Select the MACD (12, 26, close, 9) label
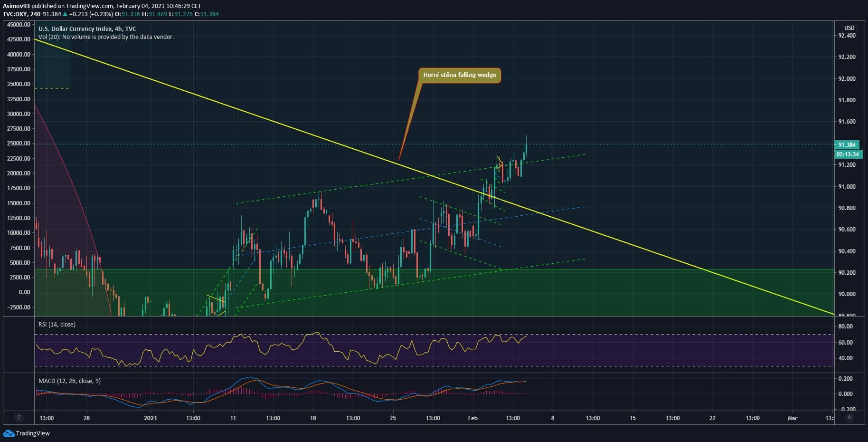The height and width of the screenshot is (442, 868). pyautogui.click(x=69, y=381)
